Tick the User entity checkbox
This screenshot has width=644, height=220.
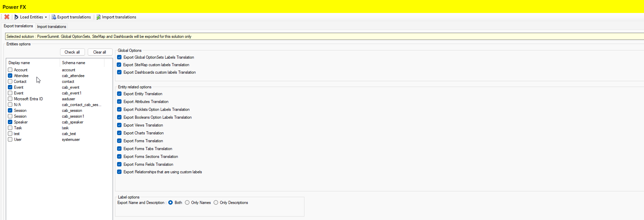point(10,140)
